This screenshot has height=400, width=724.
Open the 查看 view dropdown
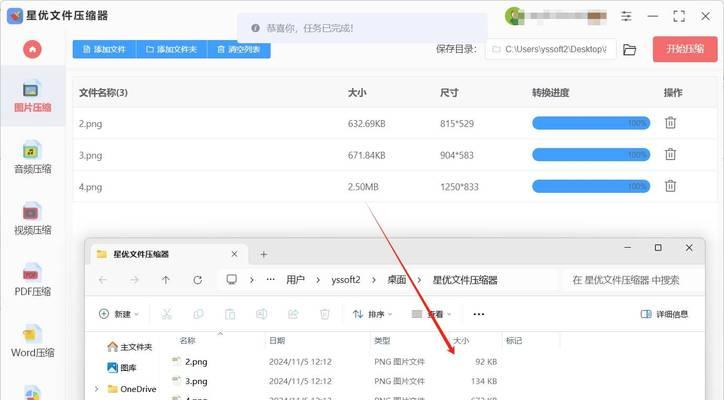tap(431, 314)
